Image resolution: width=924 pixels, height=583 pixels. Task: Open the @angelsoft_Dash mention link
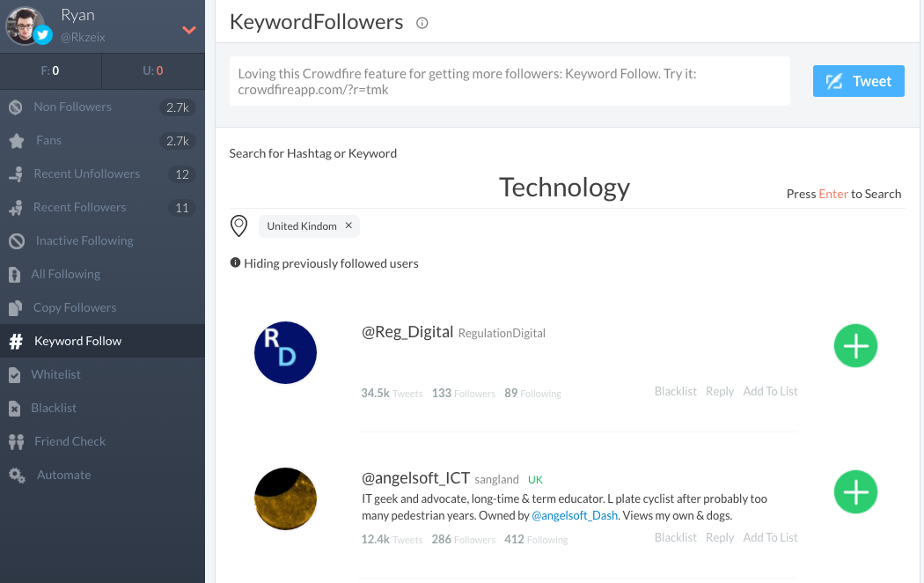tap(575, 515)
